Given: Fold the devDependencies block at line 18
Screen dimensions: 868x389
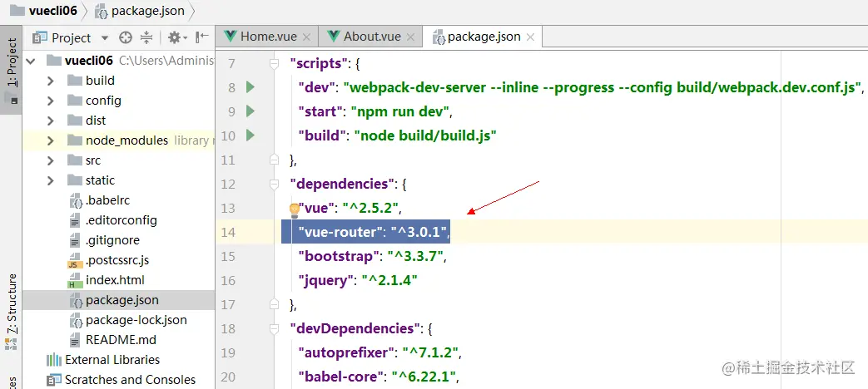Looking at the screenshot, I should [x=274, y=329].
